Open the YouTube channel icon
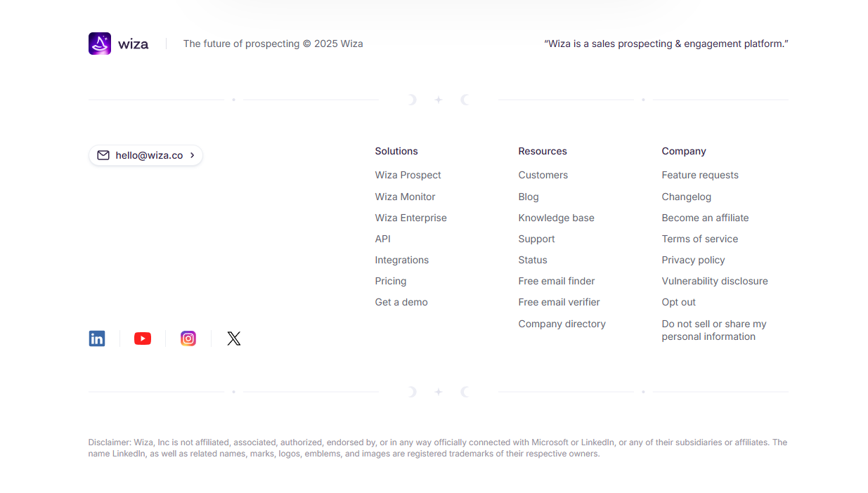This screenshot has width=868, height=493. [143, 338]
